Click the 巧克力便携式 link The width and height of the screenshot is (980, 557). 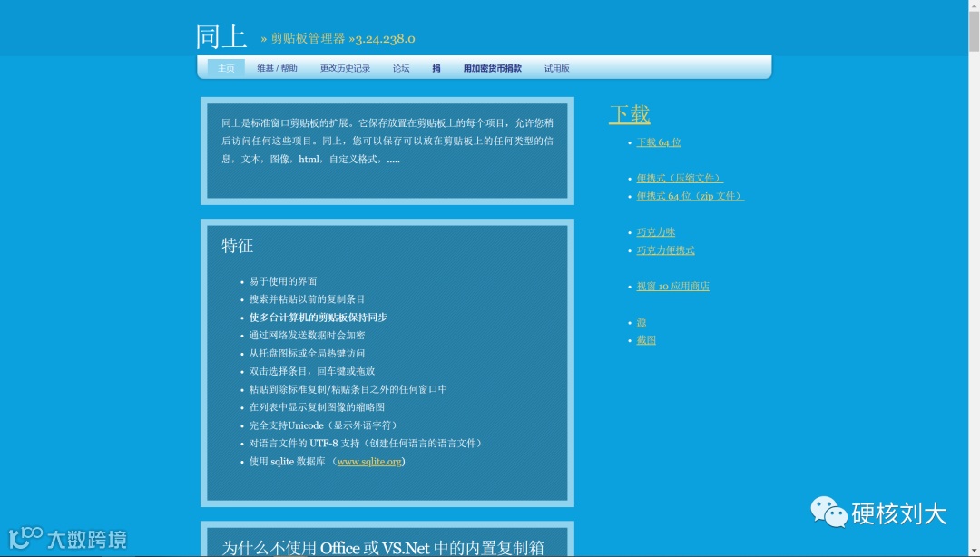666,250
